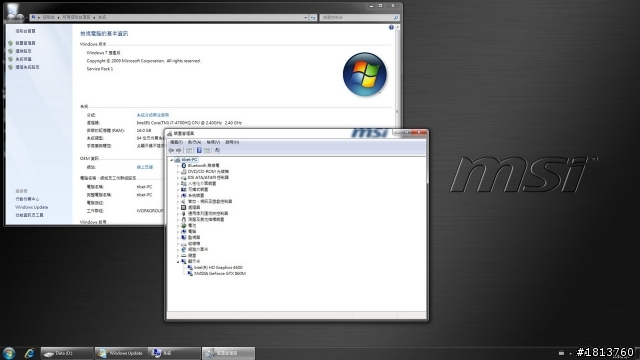The height and width of the screenshot is (360, 640).
Task: Click the Service Pack 1 text
Action: pos(100,69)
